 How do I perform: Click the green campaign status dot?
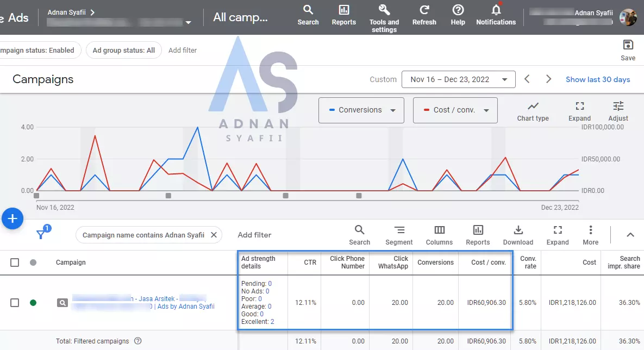click(x=33, y=303)
